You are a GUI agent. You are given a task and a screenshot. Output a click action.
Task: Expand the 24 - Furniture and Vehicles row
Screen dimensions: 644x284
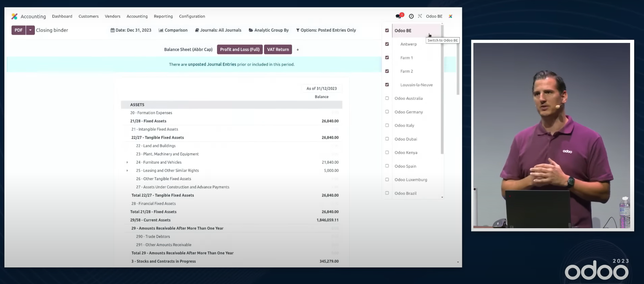127,162
